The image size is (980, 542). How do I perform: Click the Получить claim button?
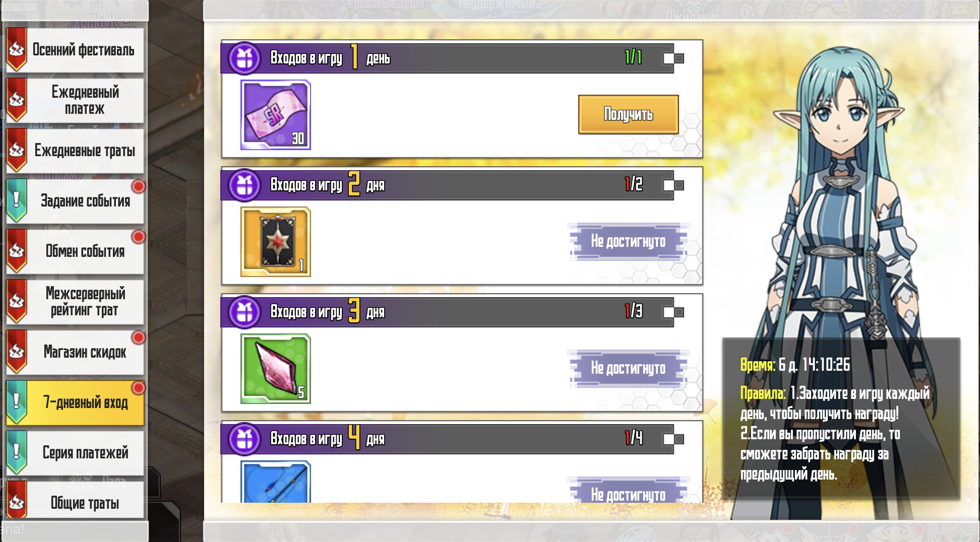[628, 114]
